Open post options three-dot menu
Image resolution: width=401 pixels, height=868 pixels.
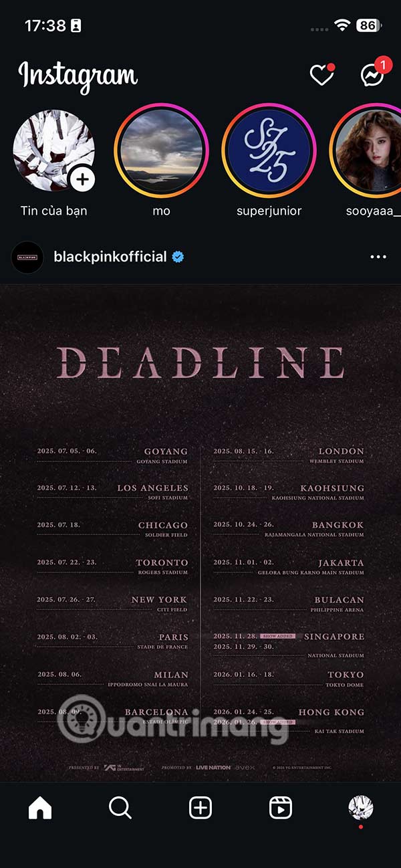378,257
